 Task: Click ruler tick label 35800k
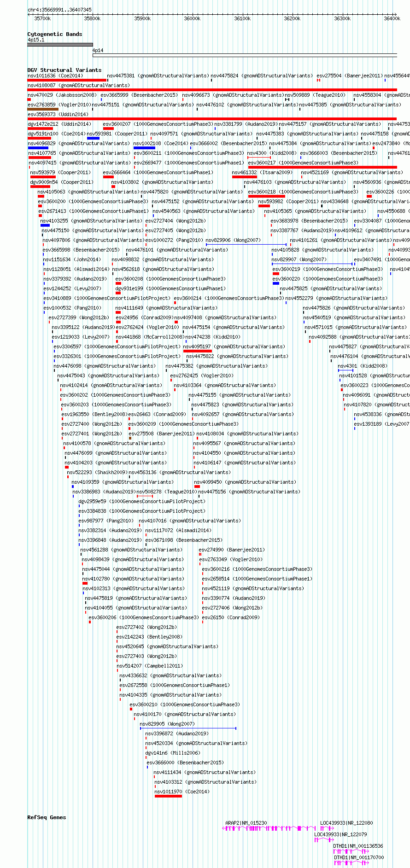click(x=92, y=18)
